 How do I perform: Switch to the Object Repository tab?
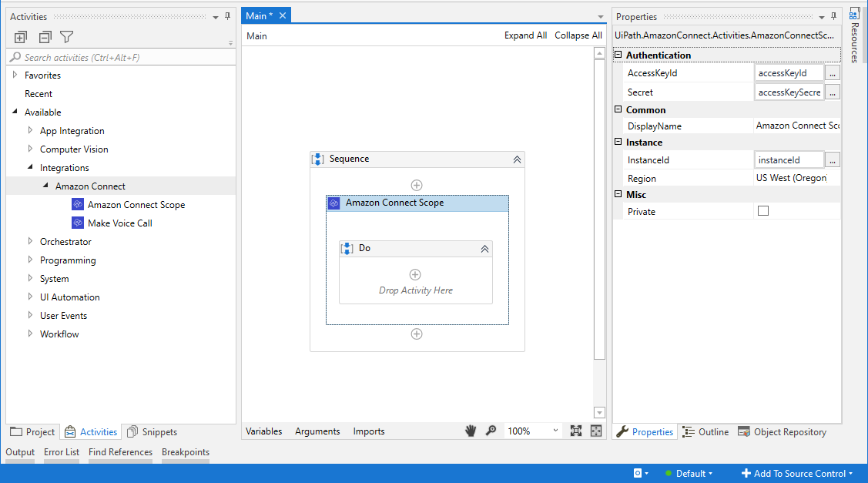pyautogui.click(x=783, y=431)
